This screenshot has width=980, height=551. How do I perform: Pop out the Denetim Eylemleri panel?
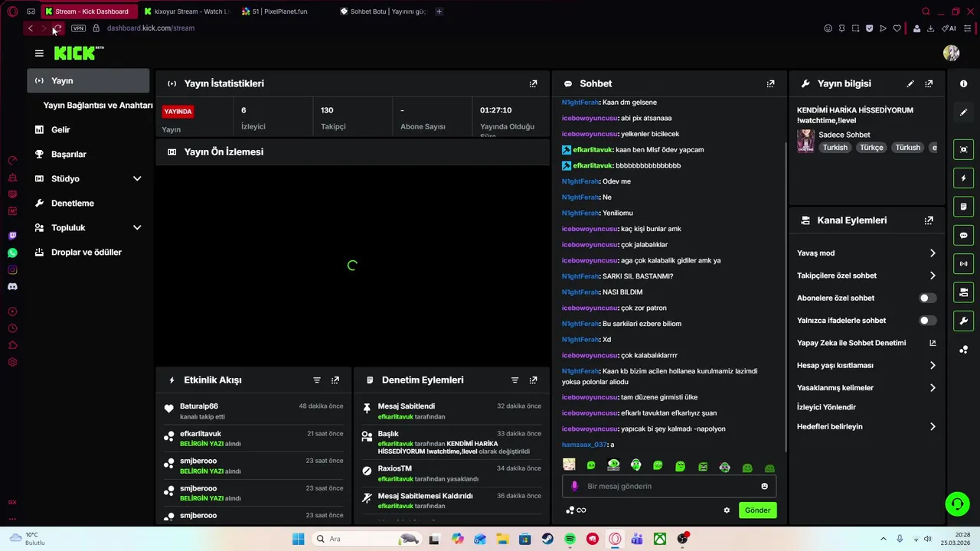pyautogui.click(x=533, y=380)
